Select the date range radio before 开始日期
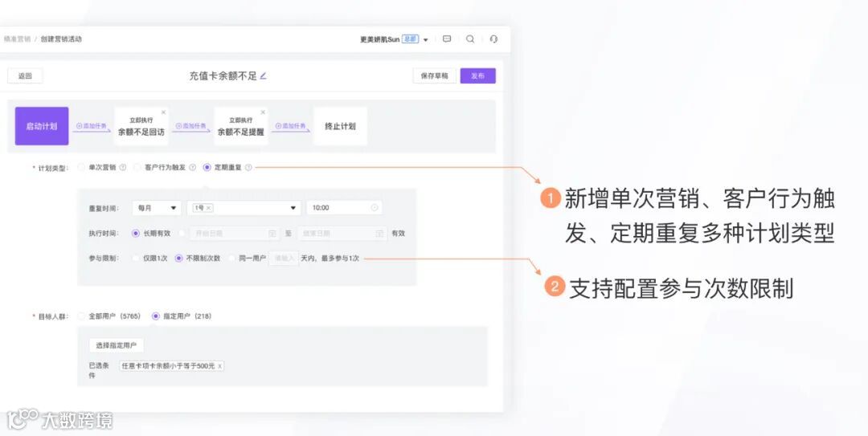This screenshot has width=868, height=436. (x=182, y=234)
